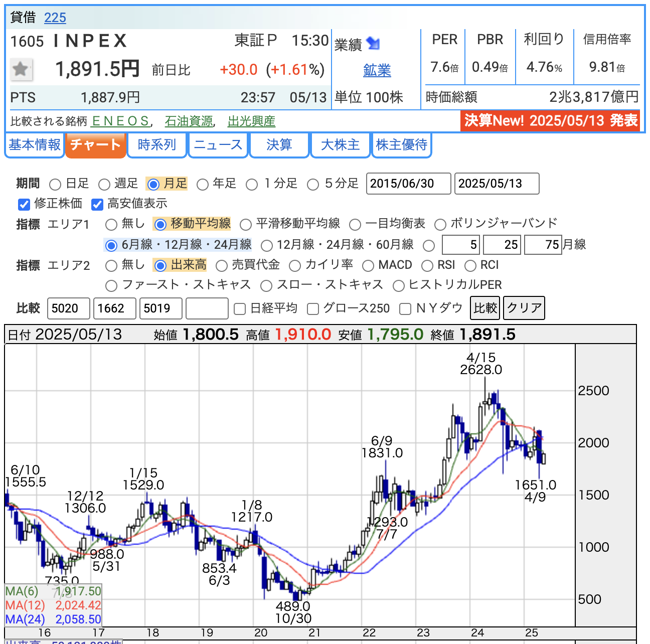The width and height of the screenshot is (650, 644).
Task: Toggle the 日経平均 comparison checkbox
Action: click(x=240, y=309)
